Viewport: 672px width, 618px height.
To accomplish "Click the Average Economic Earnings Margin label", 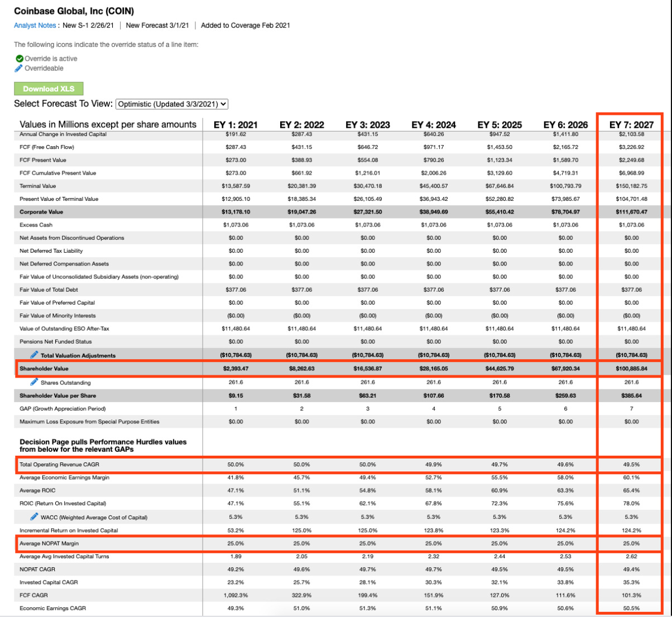I will pos(65,477).
